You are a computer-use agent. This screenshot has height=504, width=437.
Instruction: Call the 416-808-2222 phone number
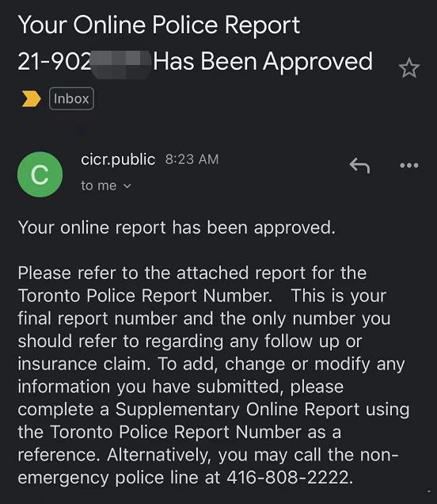[287, 477]
